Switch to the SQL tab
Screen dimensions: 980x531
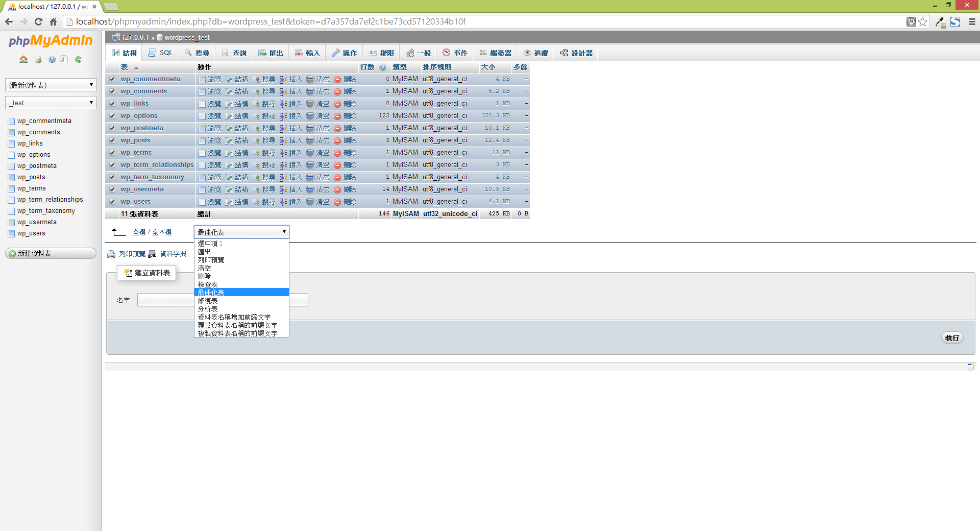[161, 53]
